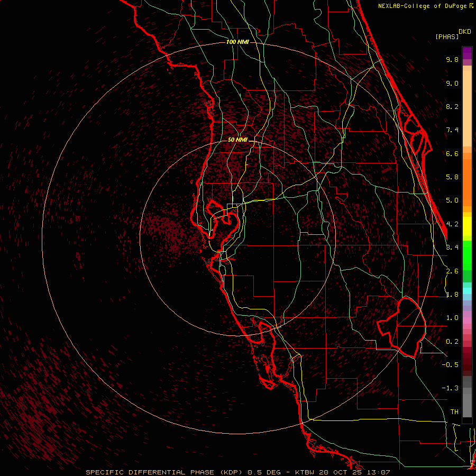
Task: Click the 4.2 legend value
Action: coord(452,224)
